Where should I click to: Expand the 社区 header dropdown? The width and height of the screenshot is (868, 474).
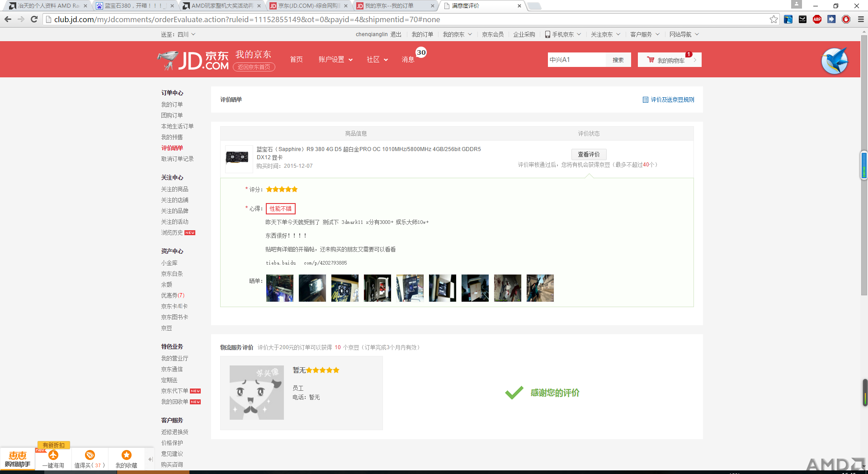(377, 60)
